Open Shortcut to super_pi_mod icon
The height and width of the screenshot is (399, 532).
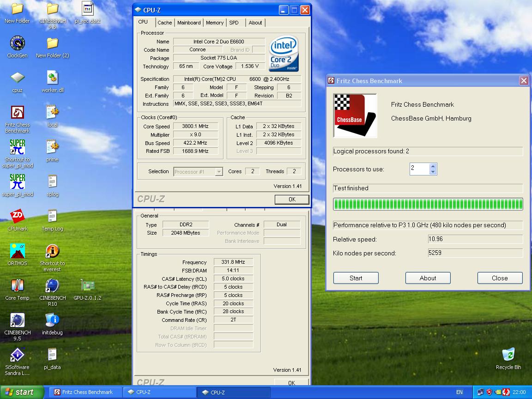click(x=17, y=154)
